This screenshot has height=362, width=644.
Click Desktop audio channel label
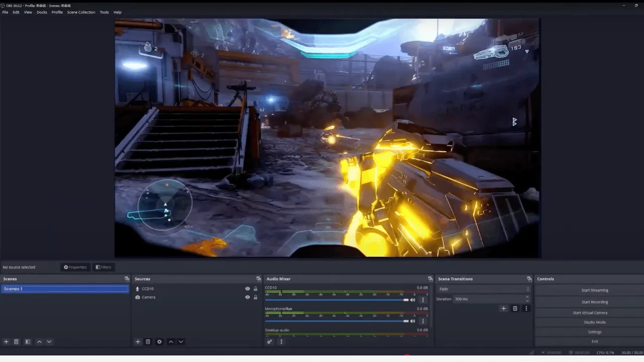point(277,330)
